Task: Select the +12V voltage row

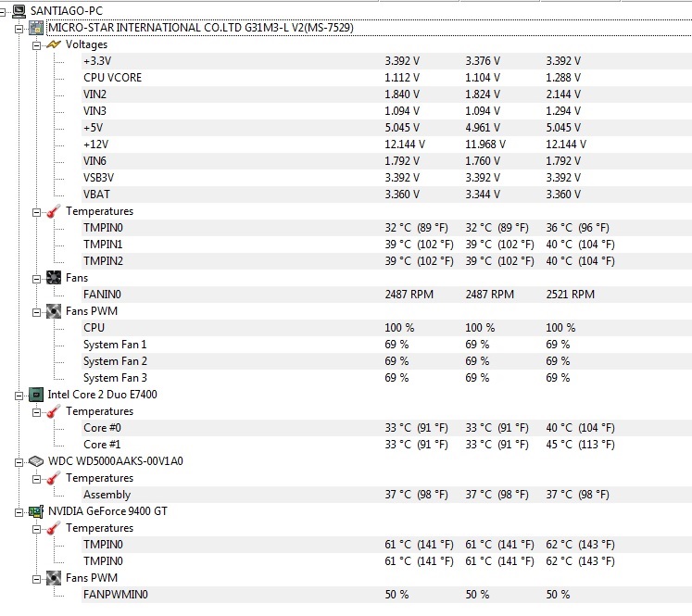Action: [x=386, y=145]
